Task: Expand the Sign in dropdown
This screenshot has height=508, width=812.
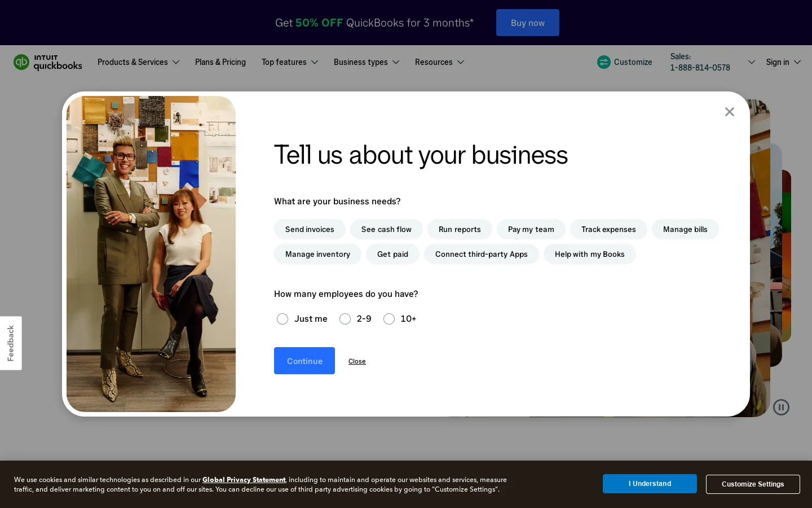Action: 783,62
